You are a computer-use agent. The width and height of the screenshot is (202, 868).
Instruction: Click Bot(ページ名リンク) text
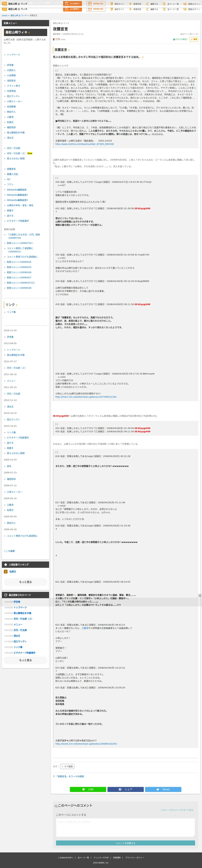189,34
